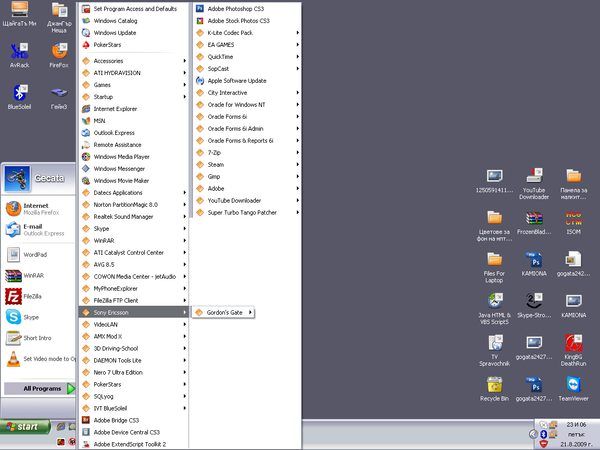The height and width of the screenshot is (450, 600).
Task: Open the FrozenBlad... archive on desktop
Action: pos(534,223)
